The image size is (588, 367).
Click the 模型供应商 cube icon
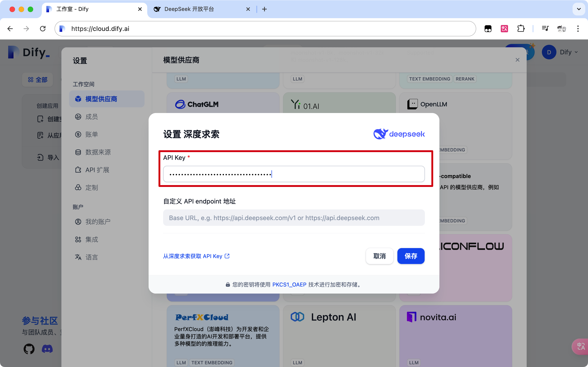(x=78, y=99)
